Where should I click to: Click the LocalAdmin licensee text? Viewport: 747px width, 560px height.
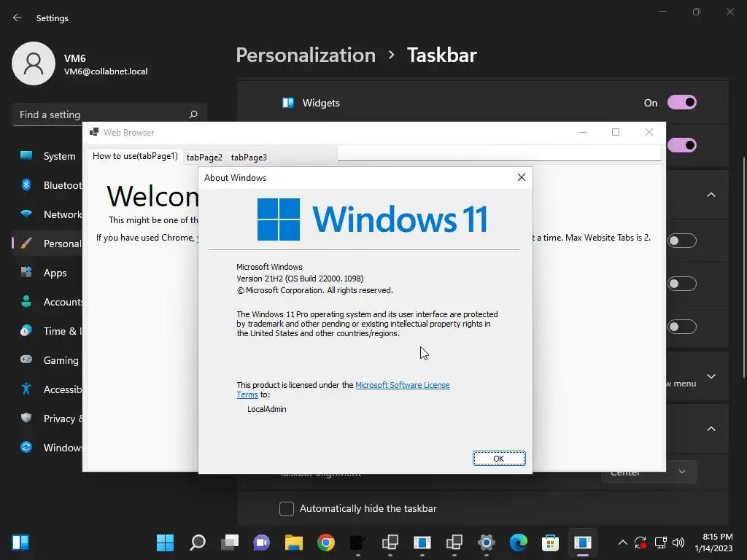(267, 409)
